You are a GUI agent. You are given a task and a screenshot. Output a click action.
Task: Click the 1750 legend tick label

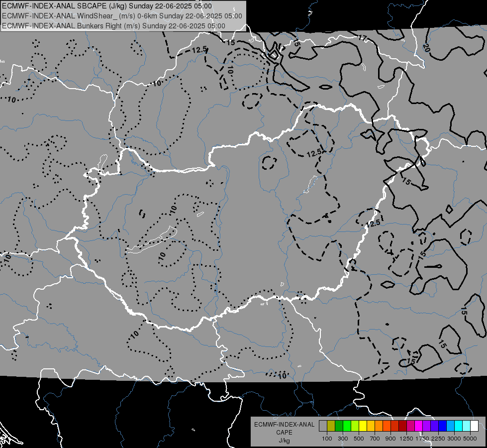(x=422, y=439)
